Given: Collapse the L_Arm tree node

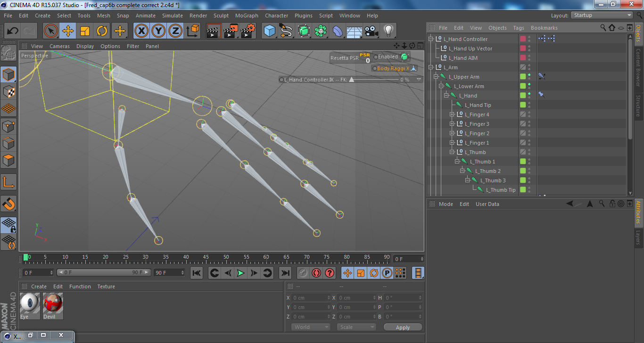Looking at the screenshot, I should click(431, 67).
